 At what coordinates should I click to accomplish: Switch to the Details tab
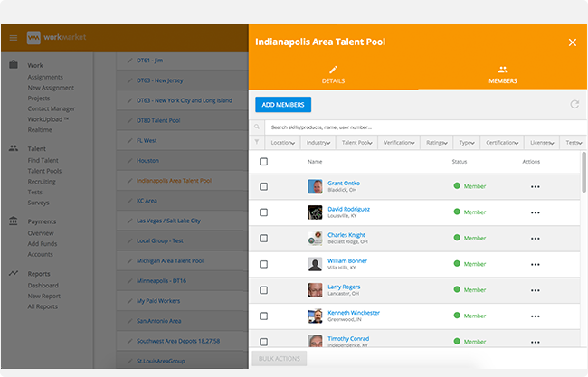[334, 74]
